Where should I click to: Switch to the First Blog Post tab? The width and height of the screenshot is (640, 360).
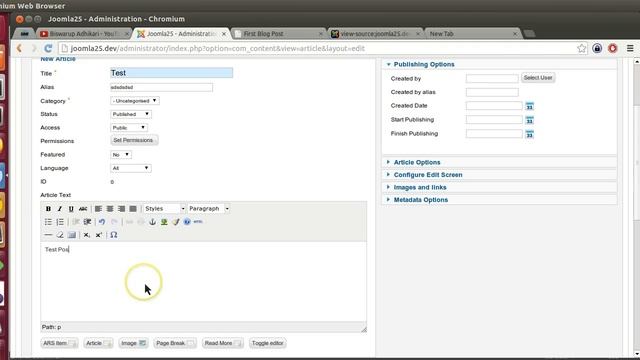pos(279,33)
